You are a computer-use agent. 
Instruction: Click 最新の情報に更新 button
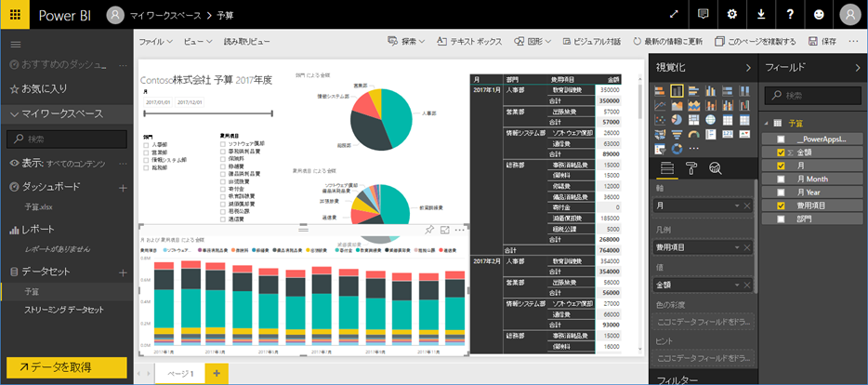(x=668, y=42)
